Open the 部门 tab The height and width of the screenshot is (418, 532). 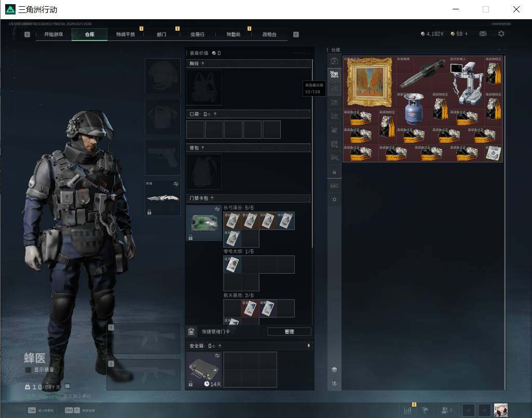(x=161, y=34)
